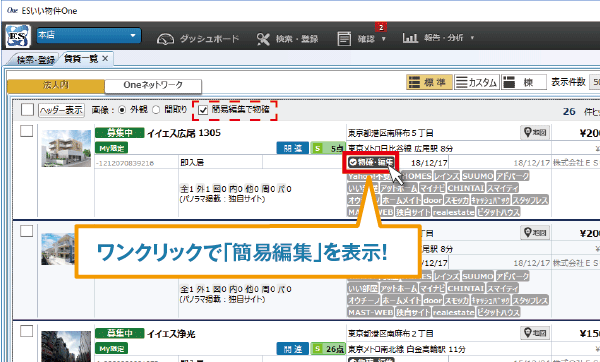The height and width of the screenshot is (362, 600).
Task: Click the スタッフレス tag in the first listing
Action: pos(530,200)
